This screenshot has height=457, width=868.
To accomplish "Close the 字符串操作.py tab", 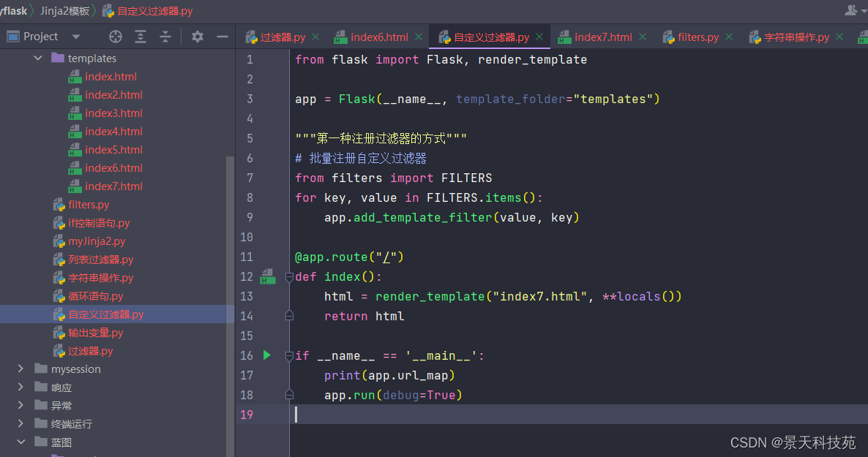I will 839,37.
